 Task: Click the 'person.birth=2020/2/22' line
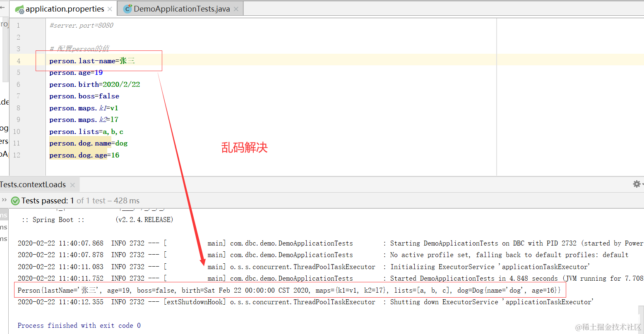coord(95,84)
